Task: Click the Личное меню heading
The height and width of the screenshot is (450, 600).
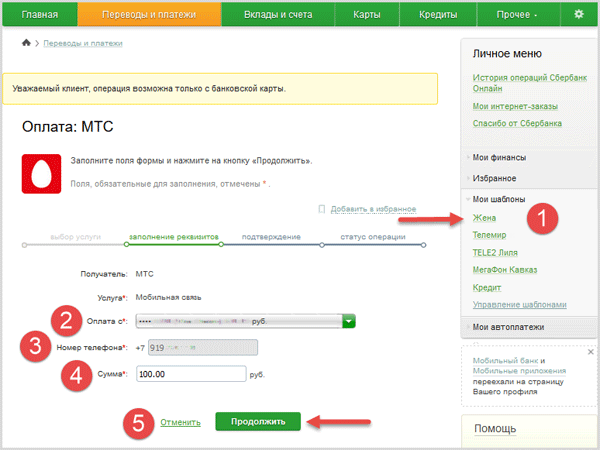Action: pos(507,54)
